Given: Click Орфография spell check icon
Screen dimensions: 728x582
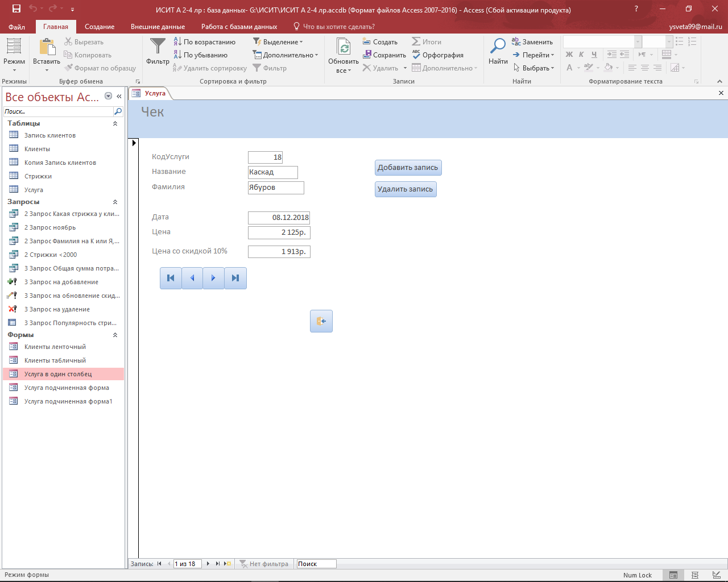Looking at the screenshot, I should 416,55.
